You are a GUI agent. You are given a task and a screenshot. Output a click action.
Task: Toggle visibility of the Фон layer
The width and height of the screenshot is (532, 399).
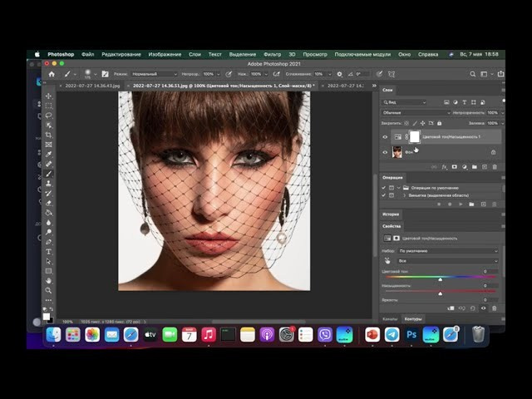pyautogui.click(x=385, y=152)
